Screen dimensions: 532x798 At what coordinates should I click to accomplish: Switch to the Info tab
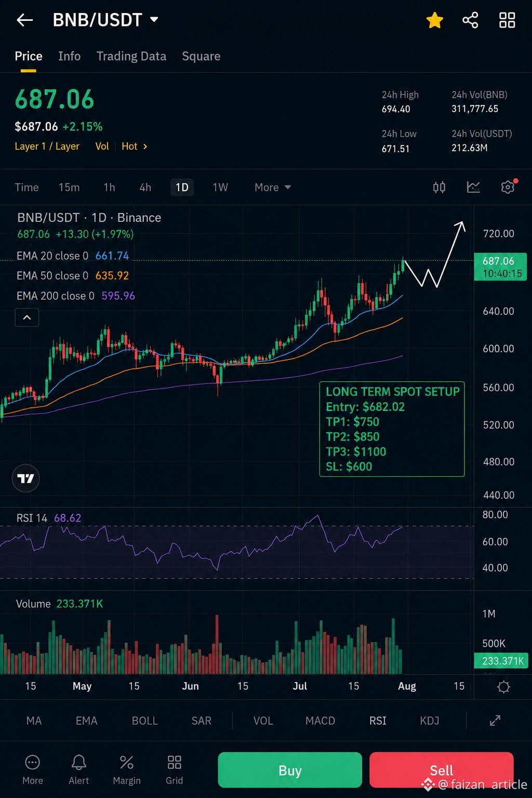click(x=69, y=56)
